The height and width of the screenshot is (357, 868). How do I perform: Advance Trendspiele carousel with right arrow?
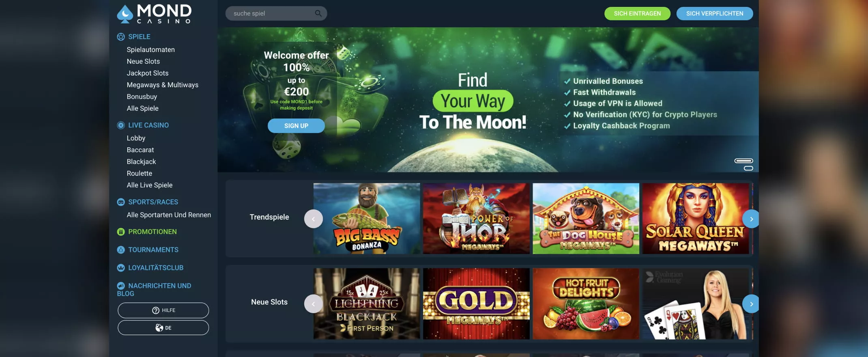click(751, 219)
